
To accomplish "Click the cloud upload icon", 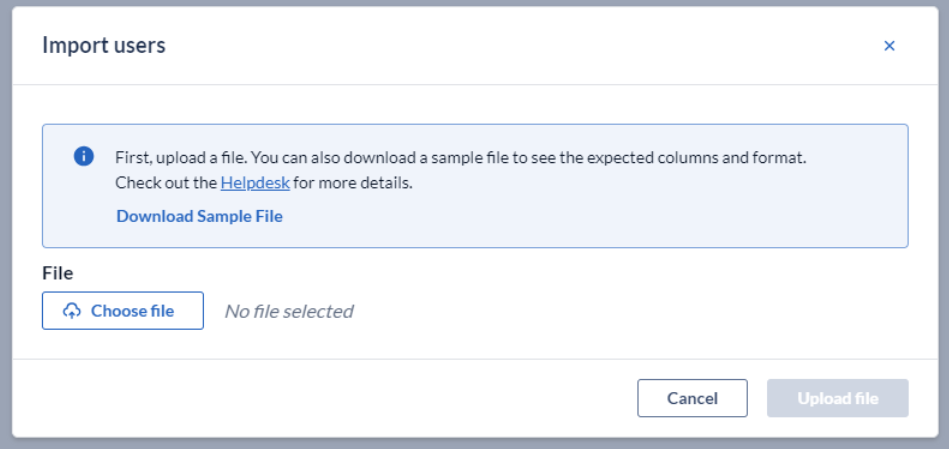I will pyautogui.click(x=72, y=311).
